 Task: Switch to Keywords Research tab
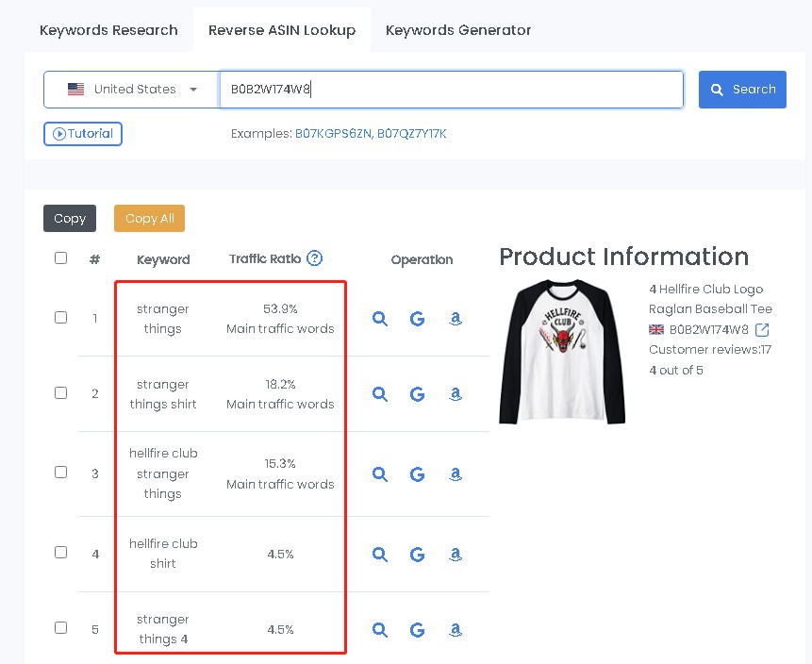tap(108, 30)
